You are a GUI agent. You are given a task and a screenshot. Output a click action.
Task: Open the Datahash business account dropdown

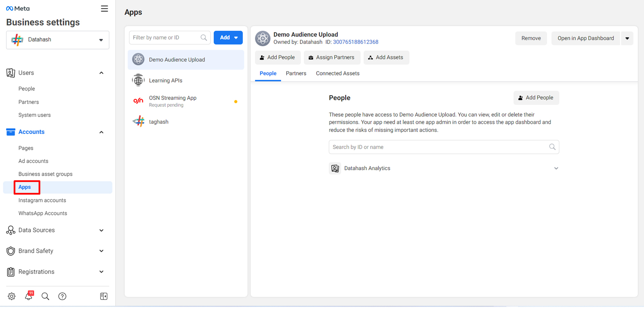point(58,40)
